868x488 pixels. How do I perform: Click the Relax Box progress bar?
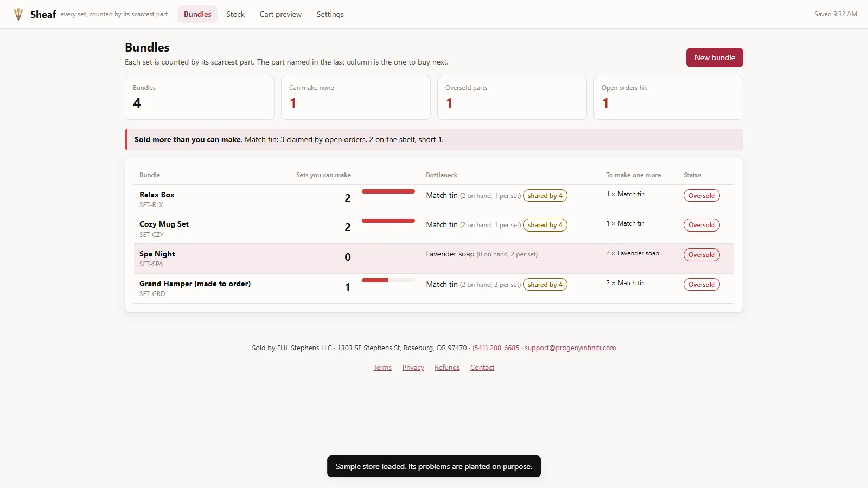click(x=388, y=191)
